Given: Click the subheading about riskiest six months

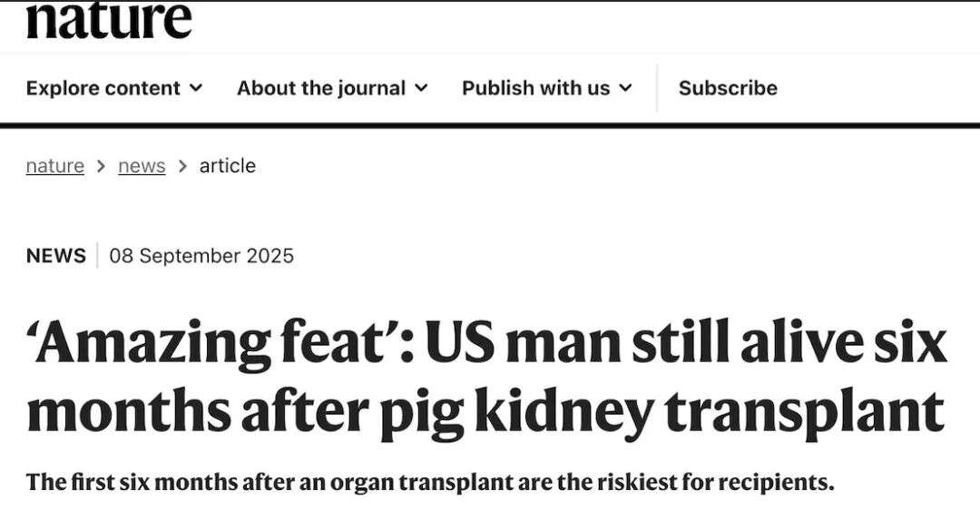Looking at the screenshot, I should tap(429, 481).
